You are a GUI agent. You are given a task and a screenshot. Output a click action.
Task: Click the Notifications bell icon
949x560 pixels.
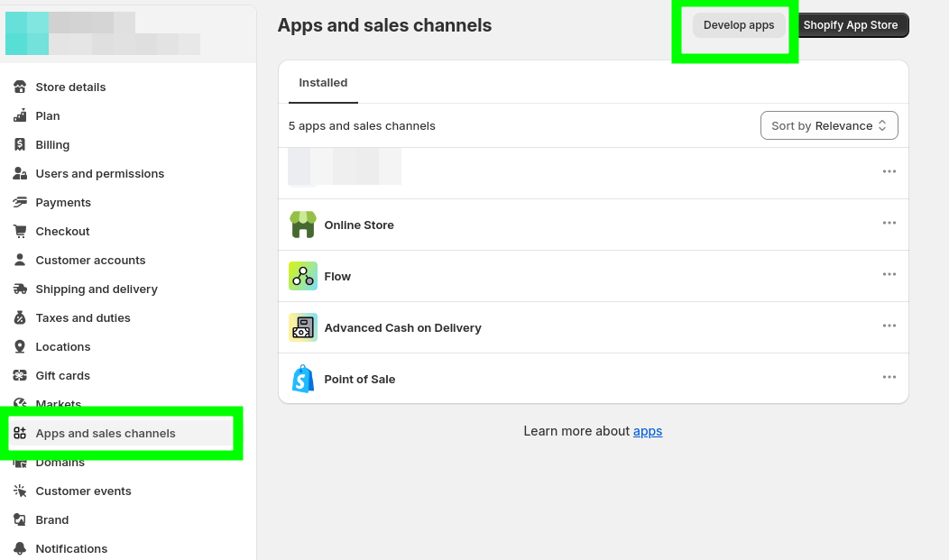[x=20, y=549]
